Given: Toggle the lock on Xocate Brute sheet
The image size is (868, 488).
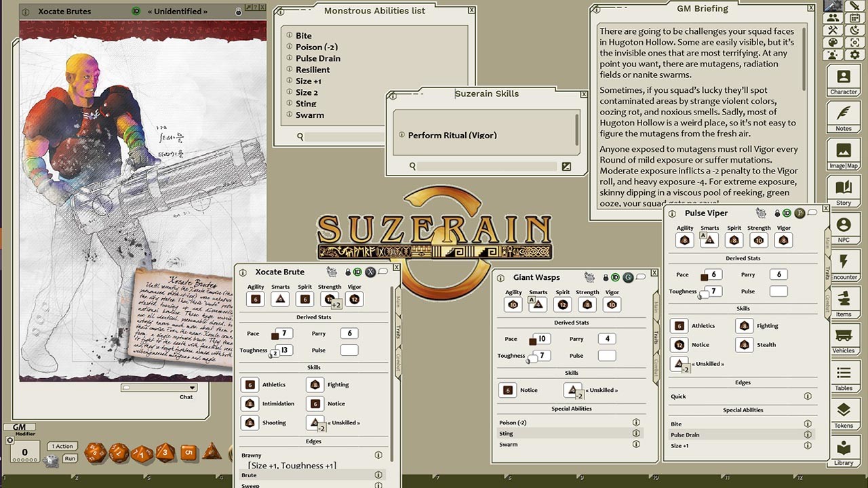Looking at the screenshot, I should pyautogui.click(x=348, y=272).
